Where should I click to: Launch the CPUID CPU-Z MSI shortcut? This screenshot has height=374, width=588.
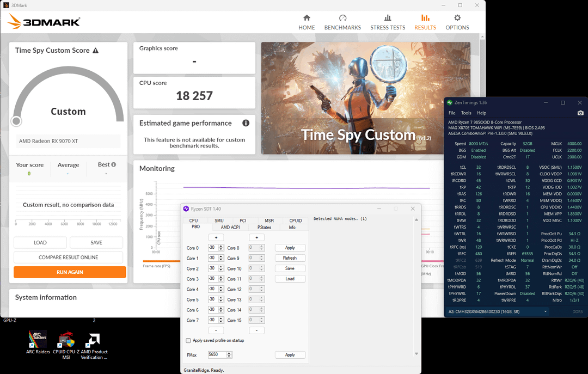click(66, 340)
